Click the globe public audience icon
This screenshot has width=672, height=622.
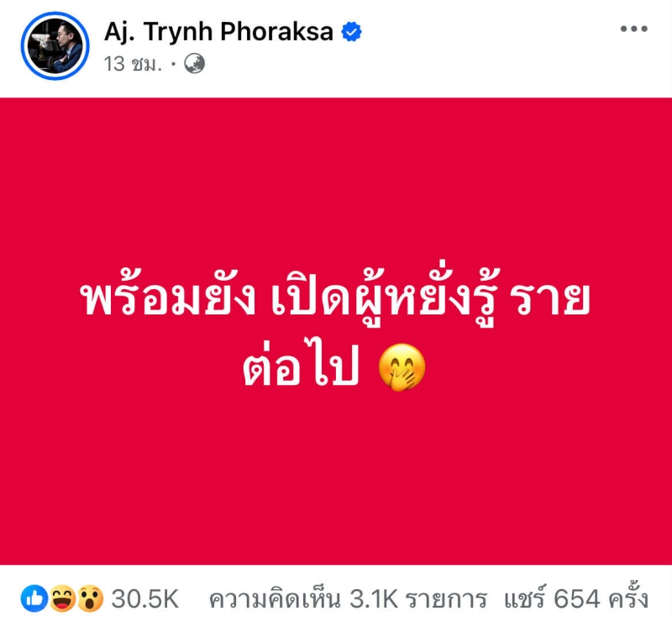pyautogui.click(x=194, y=64)
